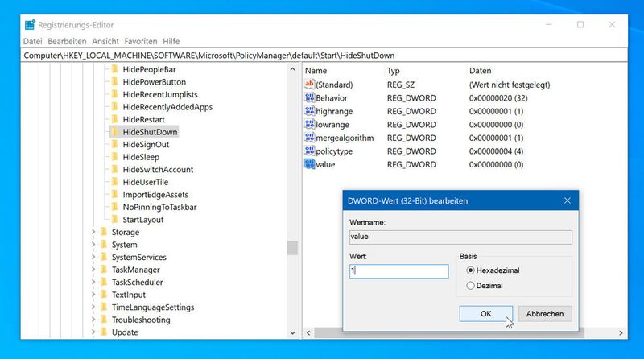The width and height of the screenshot is (644, 359).
Task: Select the HideUserTile folder icon
Action: (x=115, y=182)
